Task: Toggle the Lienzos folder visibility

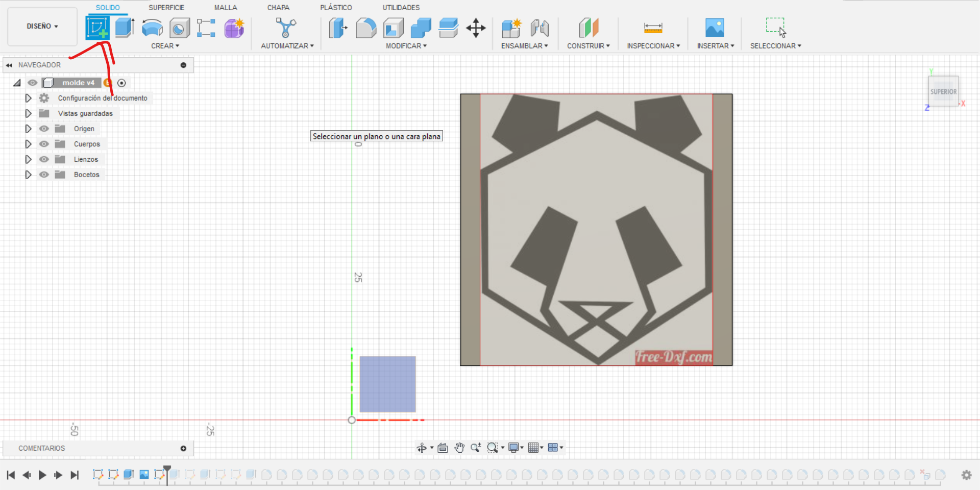Action: [44, 159]
